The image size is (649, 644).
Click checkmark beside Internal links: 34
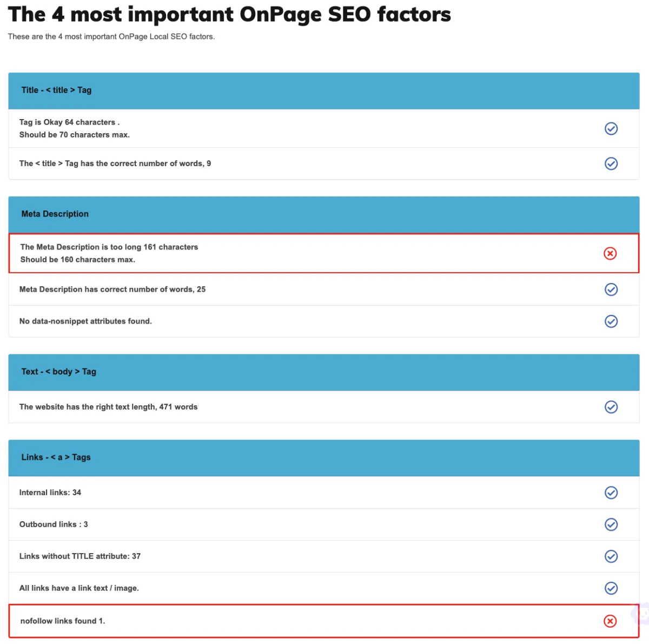[611, 492]
